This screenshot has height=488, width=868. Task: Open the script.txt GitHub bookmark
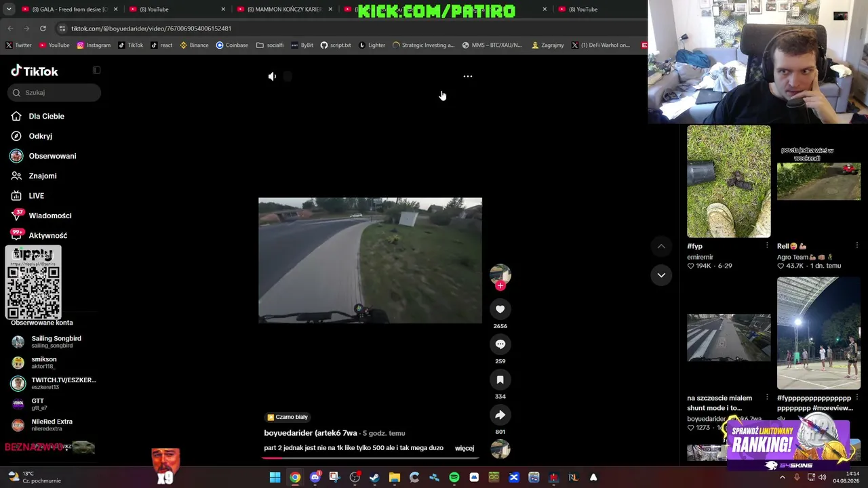click(x=336, y=45)
